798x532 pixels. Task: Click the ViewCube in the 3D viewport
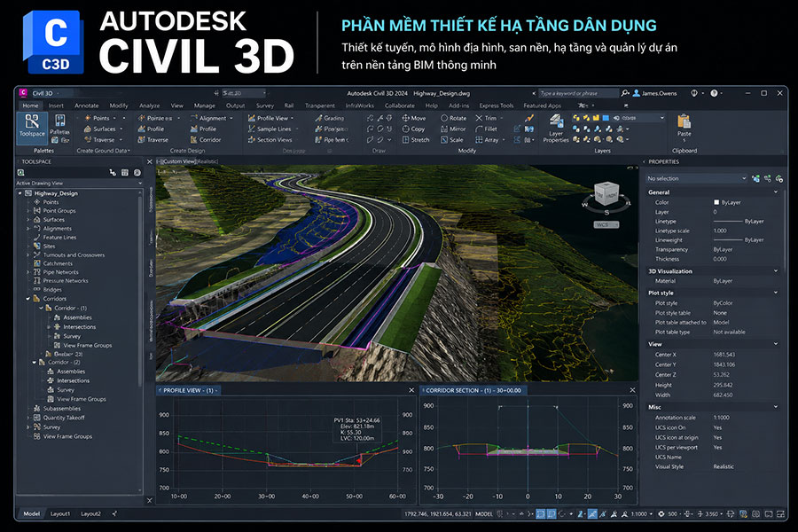click(x=606, y=195)
